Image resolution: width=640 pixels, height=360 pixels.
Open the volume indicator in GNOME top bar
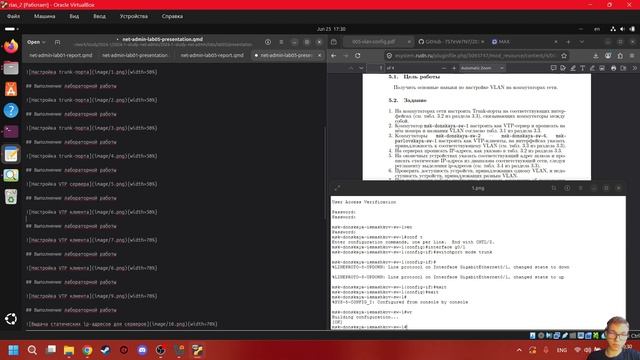click(x=622, y=29)
